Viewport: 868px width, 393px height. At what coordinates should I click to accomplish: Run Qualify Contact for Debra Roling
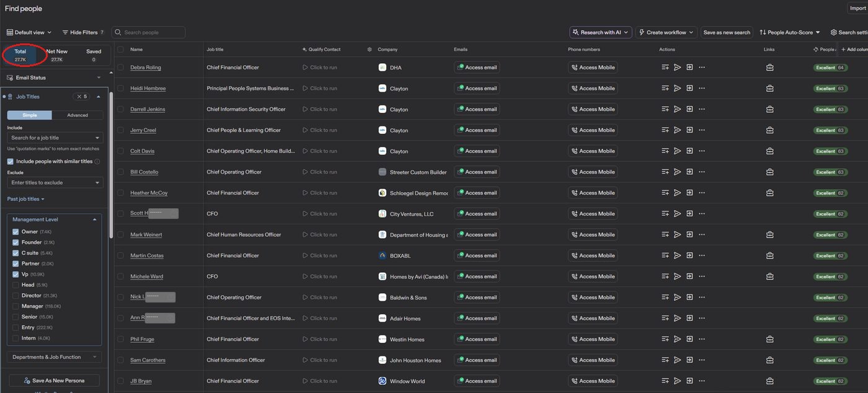point(320,68)
